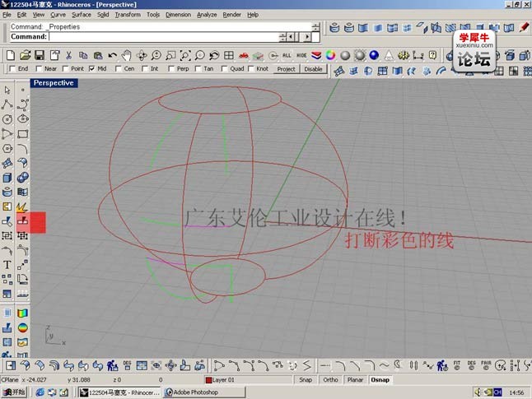Image resolution: width=532 pixels, height=399 pixels.
Task: Select the Box solid tool in sidebar
Action: (x=7, y=178)
